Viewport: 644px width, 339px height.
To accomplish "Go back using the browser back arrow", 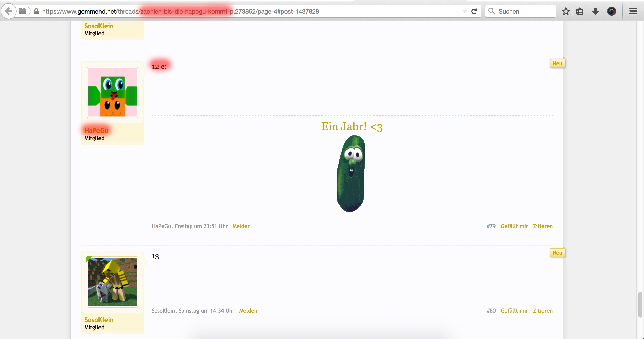I will 9,11.
